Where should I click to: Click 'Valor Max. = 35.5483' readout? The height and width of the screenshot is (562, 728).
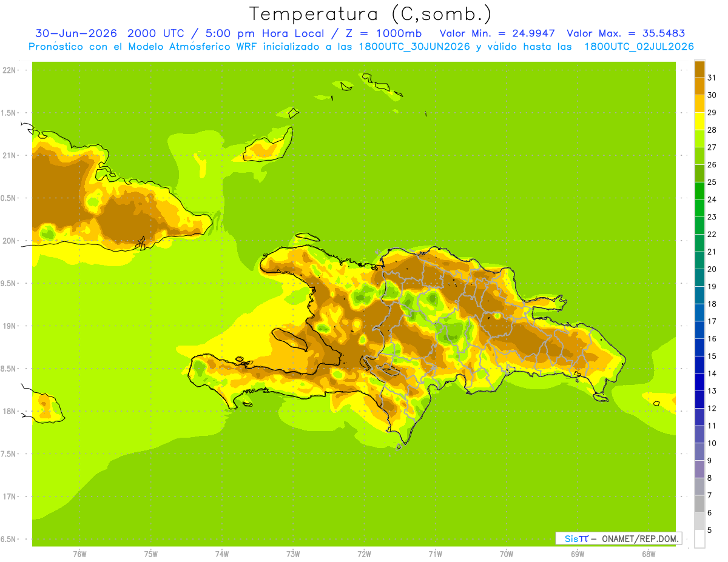pyautogui.click(x=625, y=33)
